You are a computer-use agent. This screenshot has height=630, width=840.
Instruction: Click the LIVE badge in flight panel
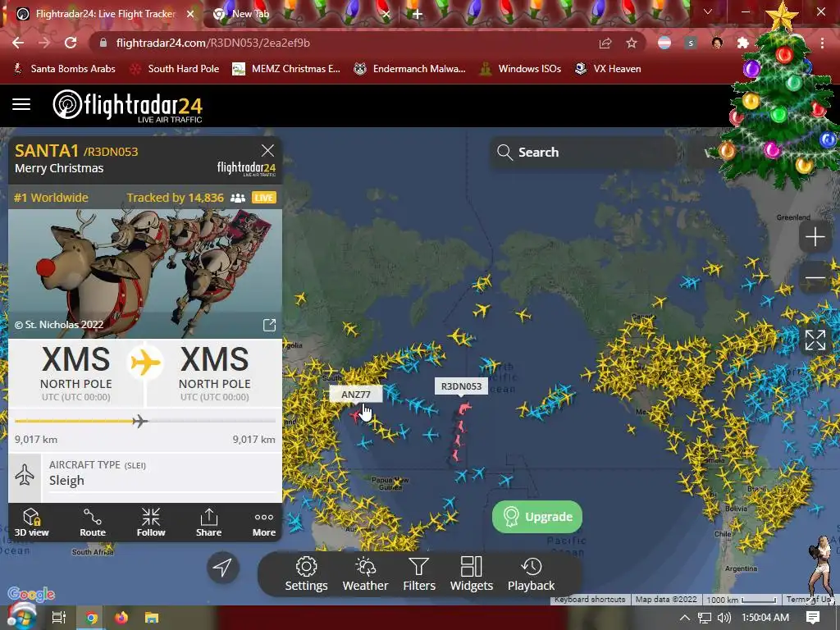pos(263,198)
